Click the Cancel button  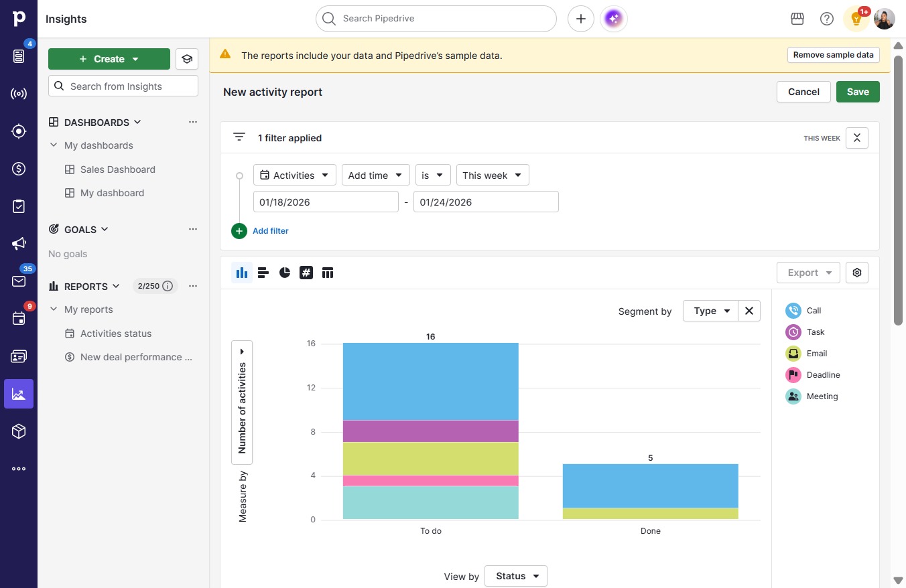[x=803, y=92]
